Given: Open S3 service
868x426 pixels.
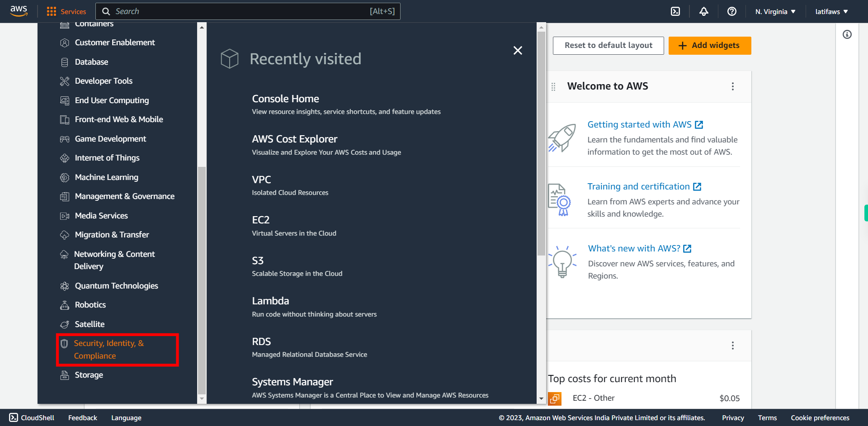Looking at the screenshot, I should [x=258, y=260].
